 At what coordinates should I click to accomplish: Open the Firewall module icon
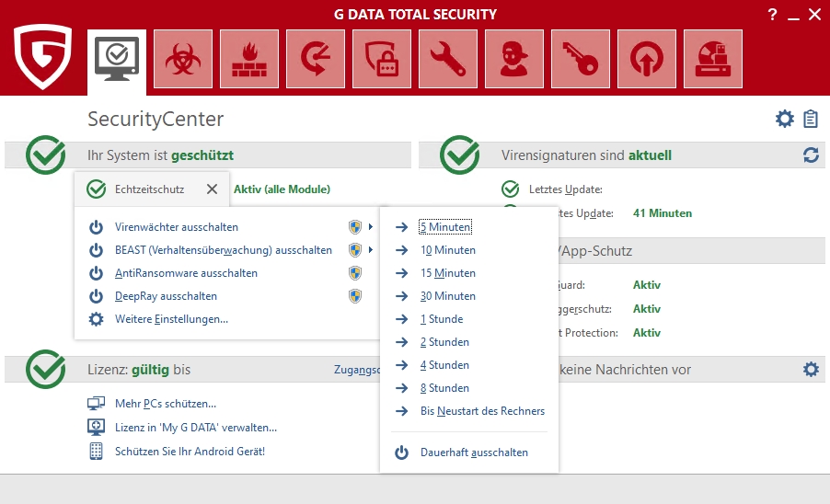[x=249, y=59]
